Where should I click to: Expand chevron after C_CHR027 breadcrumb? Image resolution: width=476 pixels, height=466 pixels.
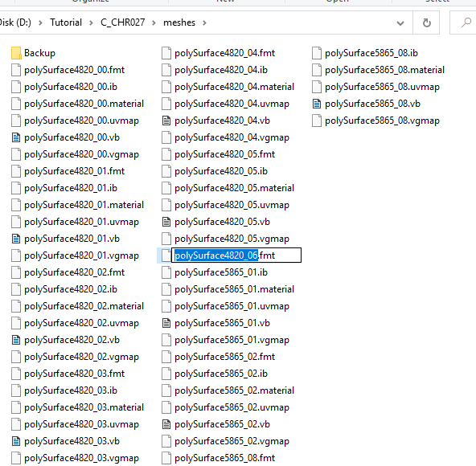point(154,22)
